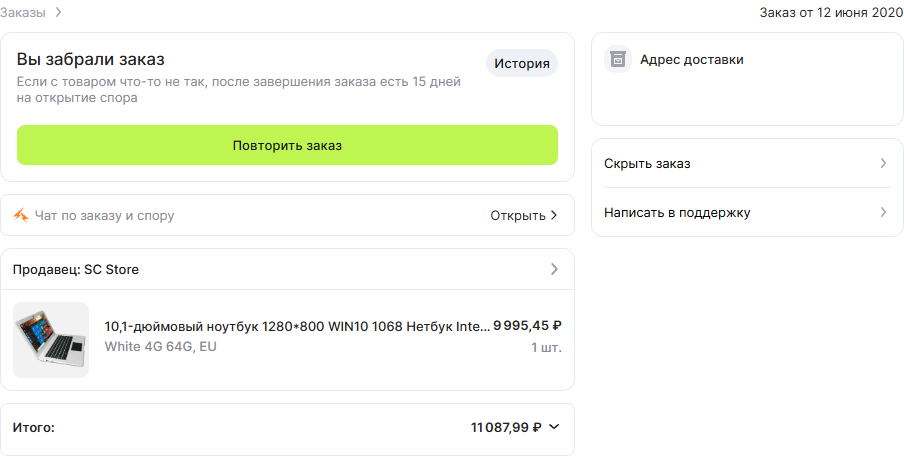Go back to Заказы breadcrumb
Viewport: 904px width, 456px height.
click(22, 12)
